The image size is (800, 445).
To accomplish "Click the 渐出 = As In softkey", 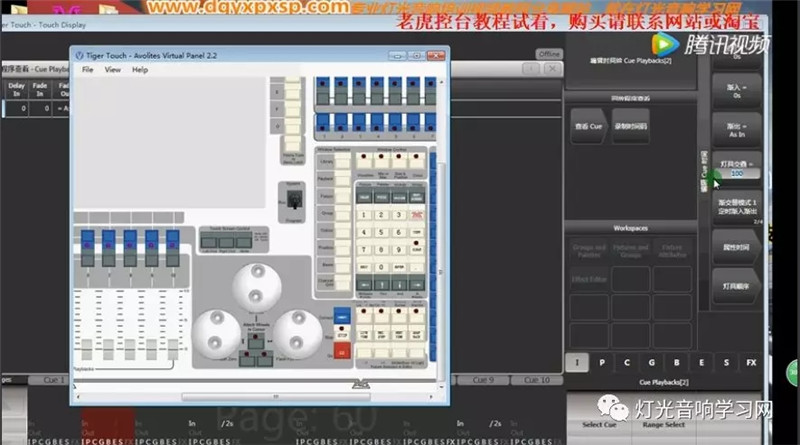I will 737,130.
